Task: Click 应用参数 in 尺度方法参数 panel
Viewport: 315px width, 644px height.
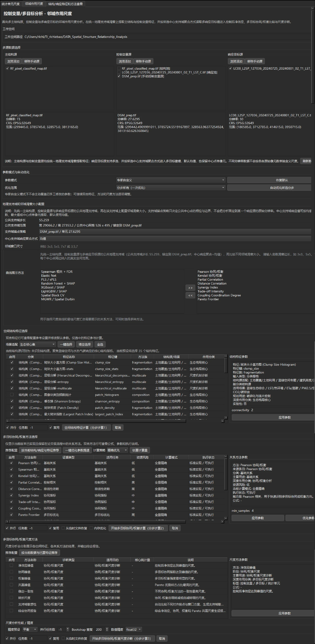Action: (273, 613)
